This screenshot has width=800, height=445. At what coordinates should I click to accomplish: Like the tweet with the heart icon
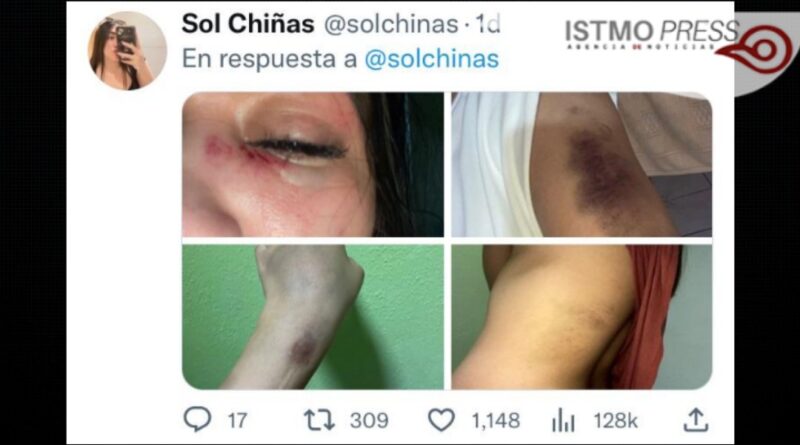[x=441, y=421]
